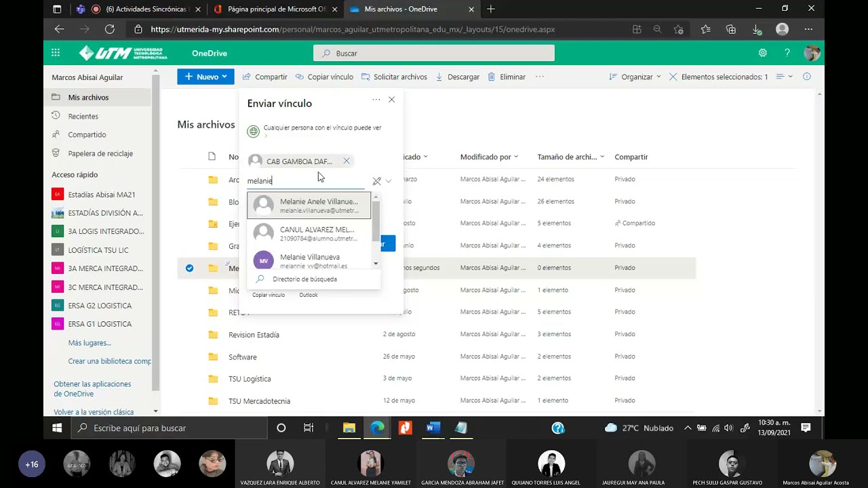This screenshot has width=868, height=488.
Task: Expand the Organizar sort dropdown
Action: (635, 77)
